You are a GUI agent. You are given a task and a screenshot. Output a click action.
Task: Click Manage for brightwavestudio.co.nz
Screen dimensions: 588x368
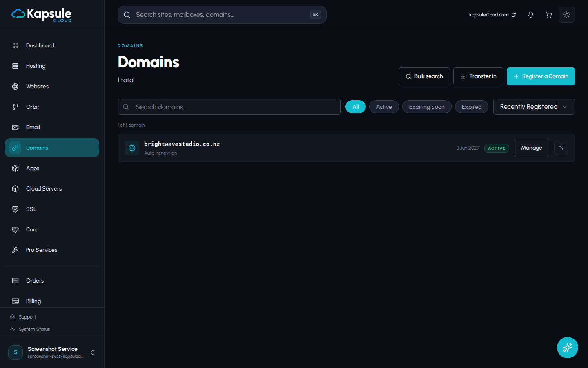532,148
